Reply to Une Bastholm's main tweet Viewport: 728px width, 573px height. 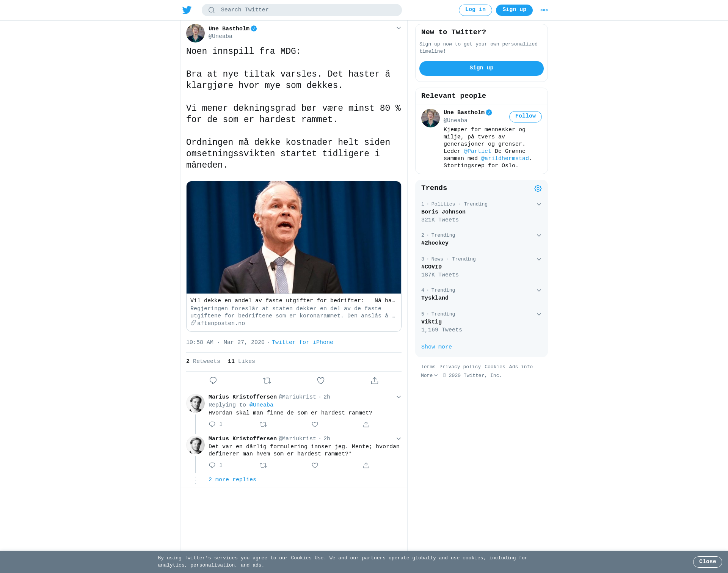point(213,380)
